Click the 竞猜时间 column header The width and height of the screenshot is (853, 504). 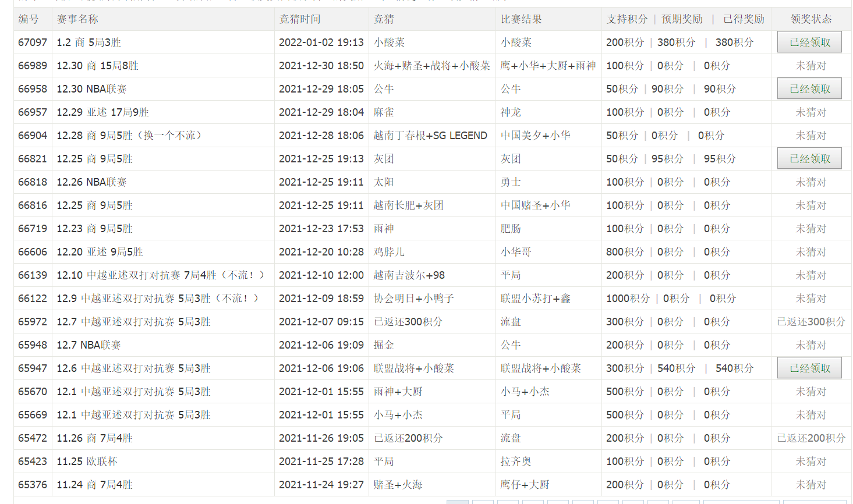coord(300,19)
